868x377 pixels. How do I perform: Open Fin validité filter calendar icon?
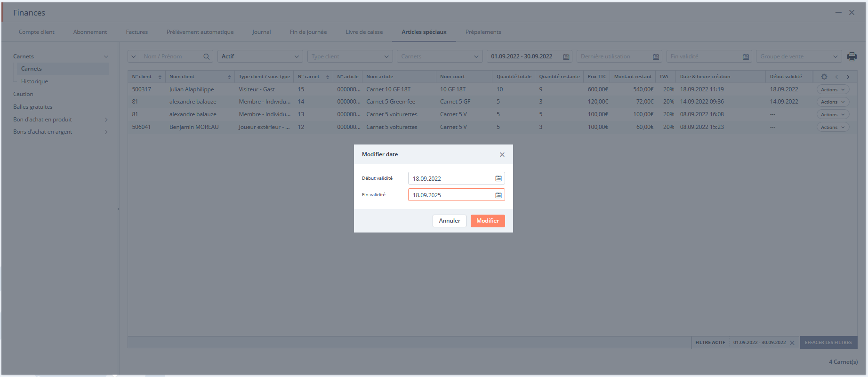click(x=746, y=56)
